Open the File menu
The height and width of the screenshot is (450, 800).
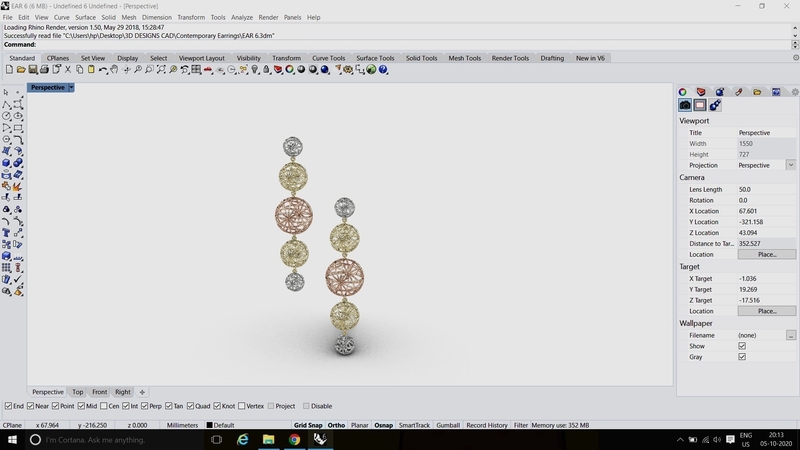pyautogui.click(x=7, y=17)
